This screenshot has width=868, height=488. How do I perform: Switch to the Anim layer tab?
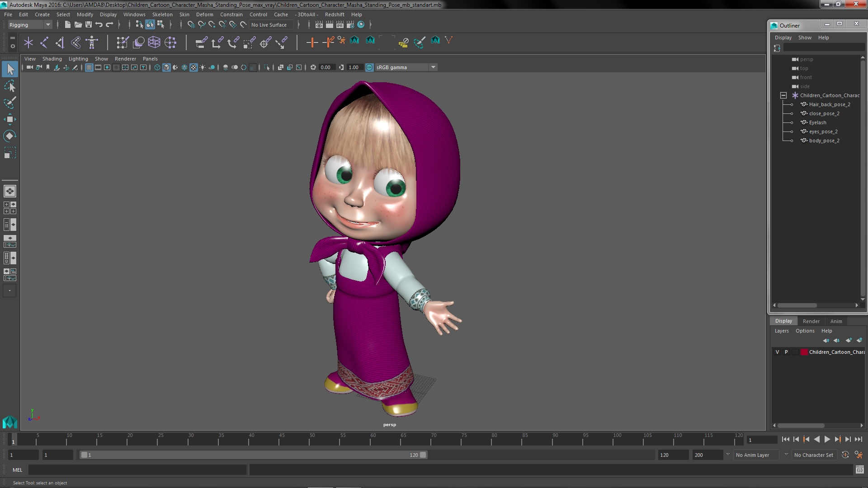click(x=836, y=321)
